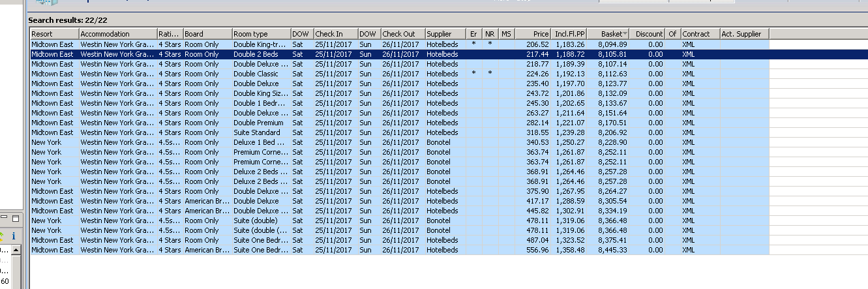Click the price value 487.04
Screen dimensions: 868x289
click(537, 240)
